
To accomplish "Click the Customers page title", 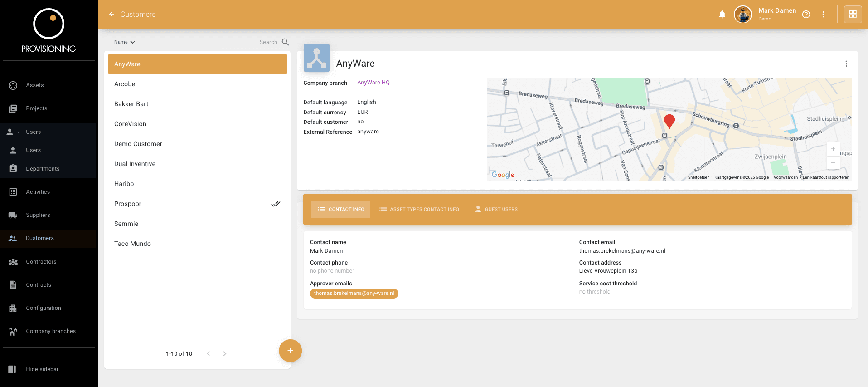I will point(138,15).
